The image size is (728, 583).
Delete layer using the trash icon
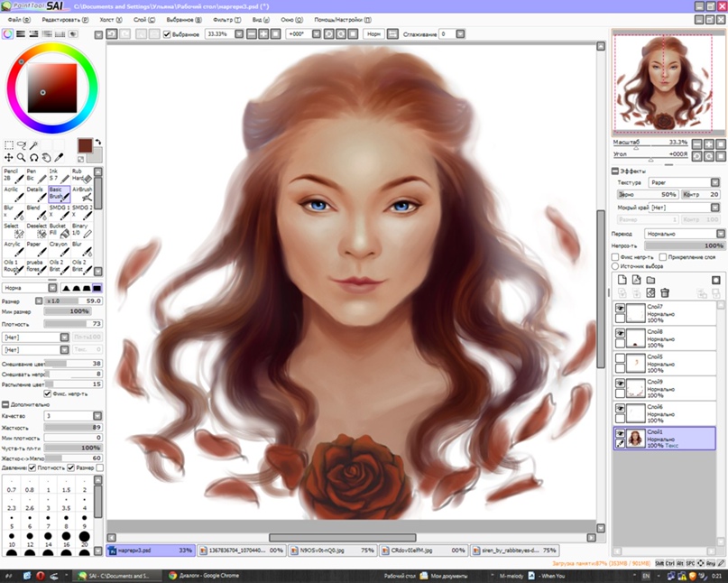tap(665, 292)
